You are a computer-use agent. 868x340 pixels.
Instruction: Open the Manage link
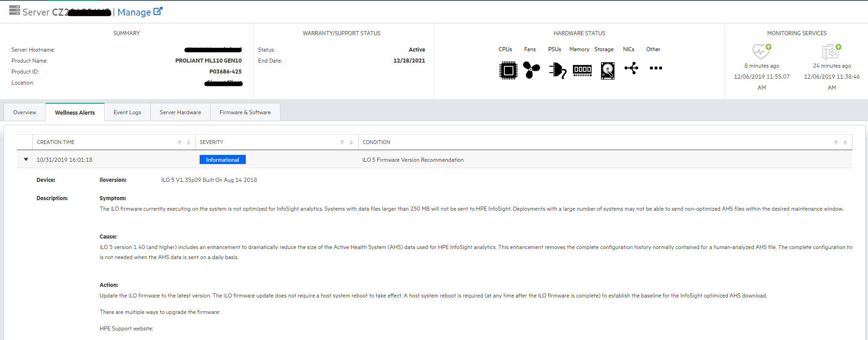click(x=134, y=12)
